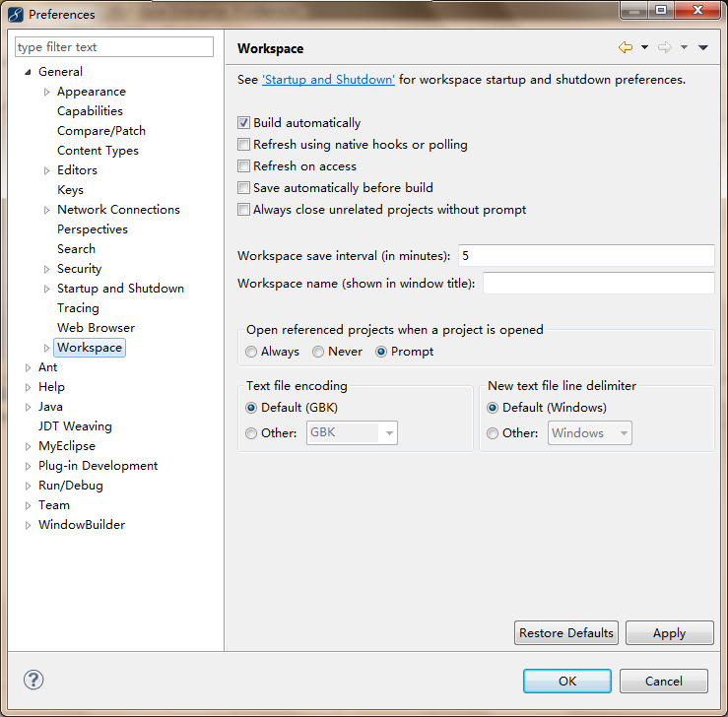Check Always close unrelated projects without prompt
Screen dimensions: 728x717
pyautogui.click(x=243, y=210)
